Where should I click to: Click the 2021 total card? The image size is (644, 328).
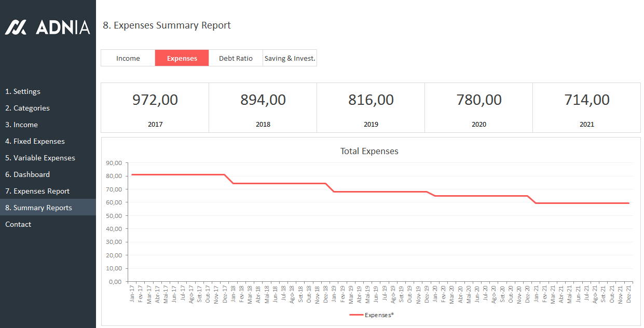click(586, 108)
